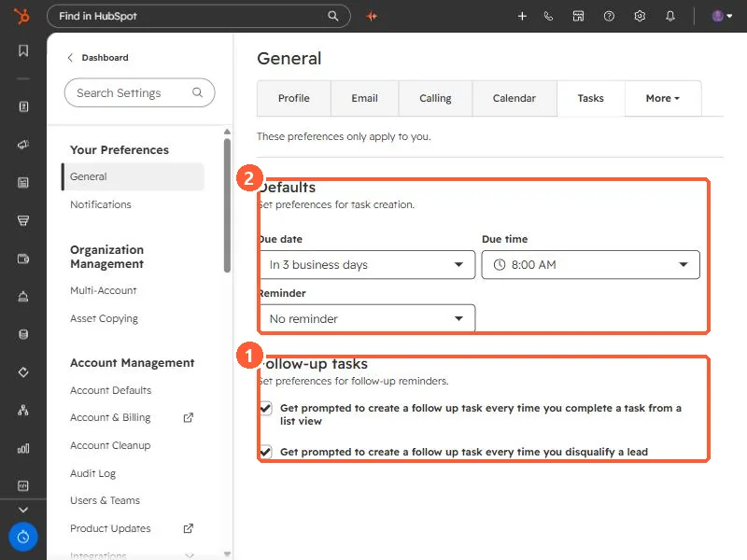The width and height of the screenshot is (747, 560).
Task: Open the data management database icon
Action: [x=22, y=334]
